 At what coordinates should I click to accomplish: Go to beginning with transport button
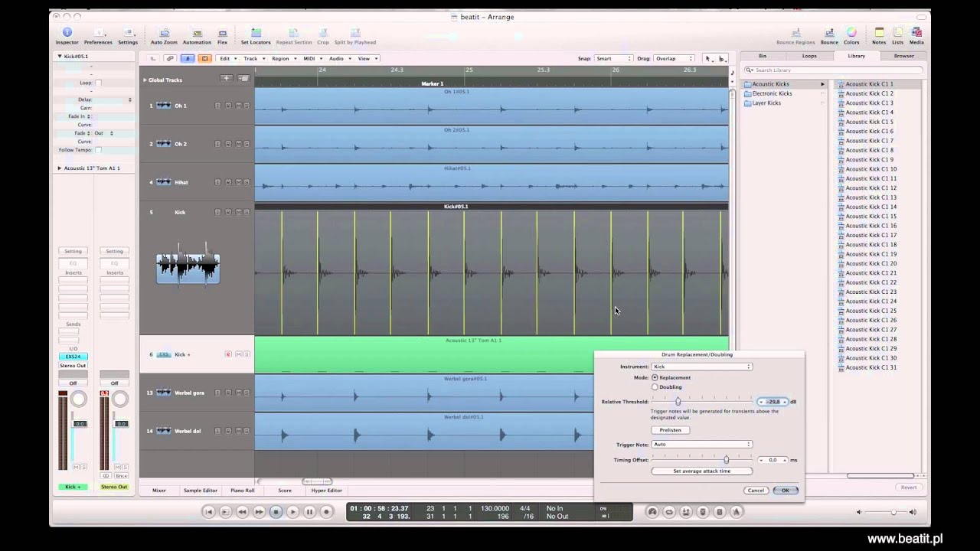pyautogui.click(x=208, y=512)
